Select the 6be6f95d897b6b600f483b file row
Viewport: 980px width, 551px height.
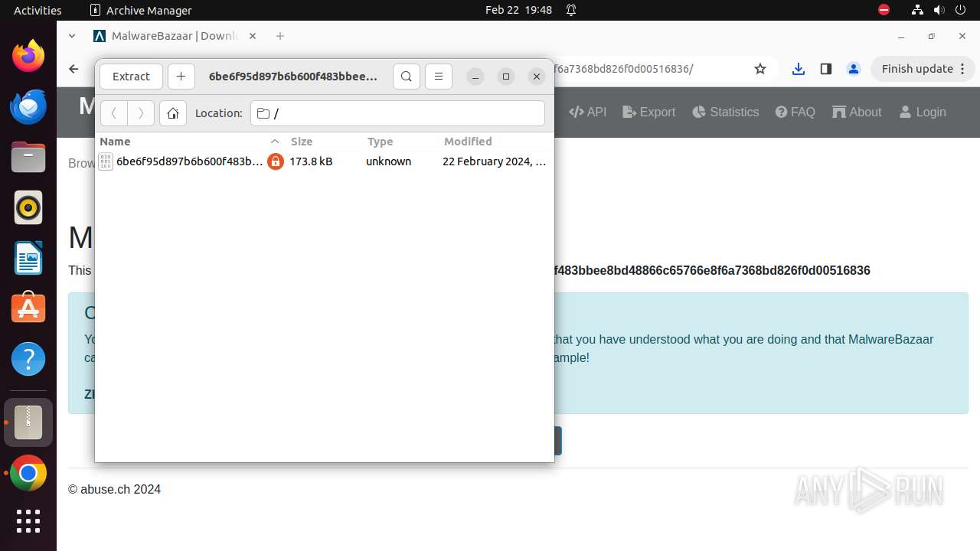324,161
